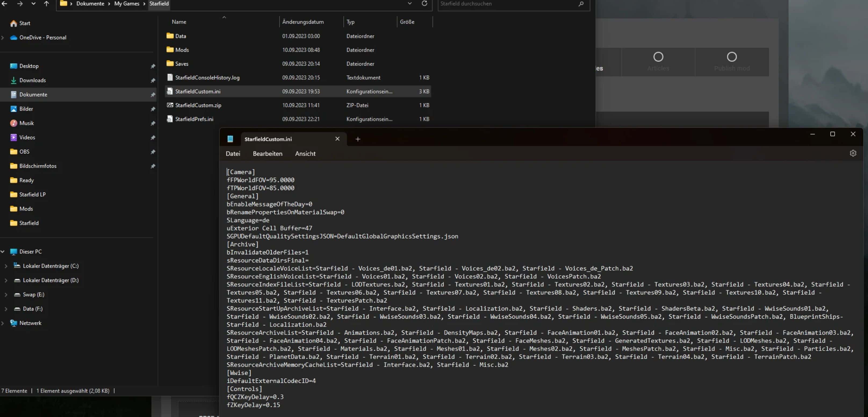Open the Mods folder in the file list
Image resolution: width=868 pixels, height=417 pixels.
point(182,50)
